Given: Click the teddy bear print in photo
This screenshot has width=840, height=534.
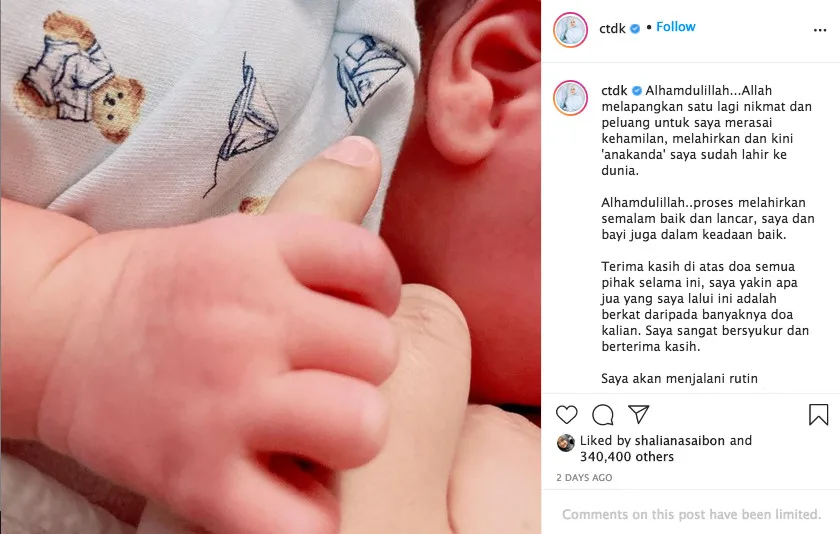Looking at the screenshot, I should click(x=80, y=77).
